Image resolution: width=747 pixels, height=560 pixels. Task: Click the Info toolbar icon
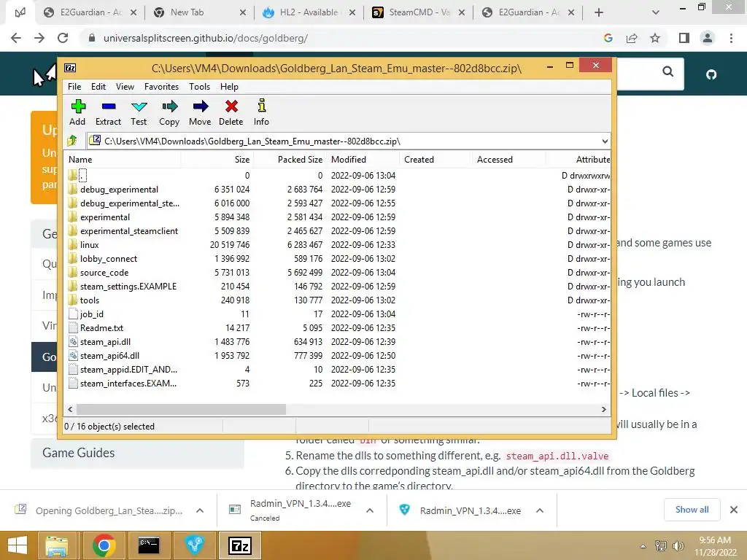coord(261,112)
